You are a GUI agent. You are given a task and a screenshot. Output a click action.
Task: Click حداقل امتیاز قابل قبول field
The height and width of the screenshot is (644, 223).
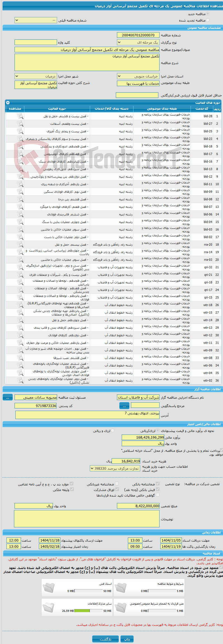tap(137, 95)
